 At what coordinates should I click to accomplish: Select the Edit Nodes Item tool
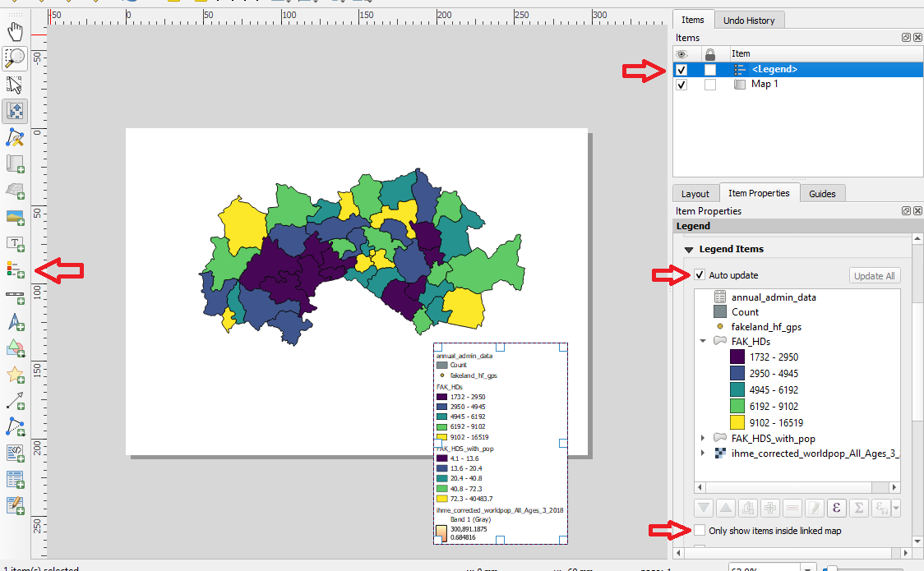15,138
